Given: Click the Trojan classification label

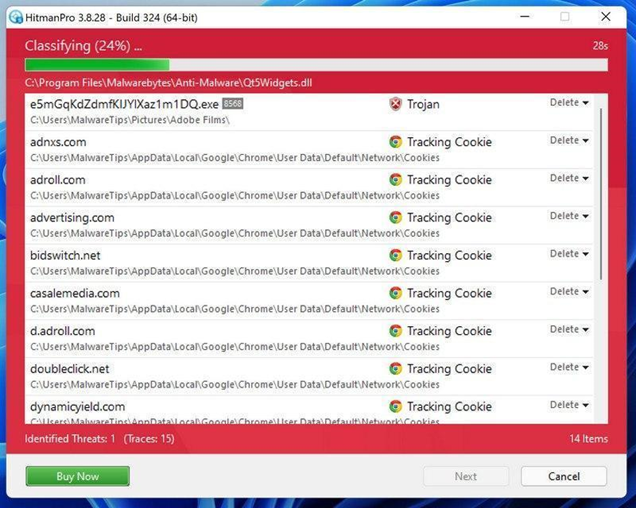Looking at the screenshot, I should 423,104.
